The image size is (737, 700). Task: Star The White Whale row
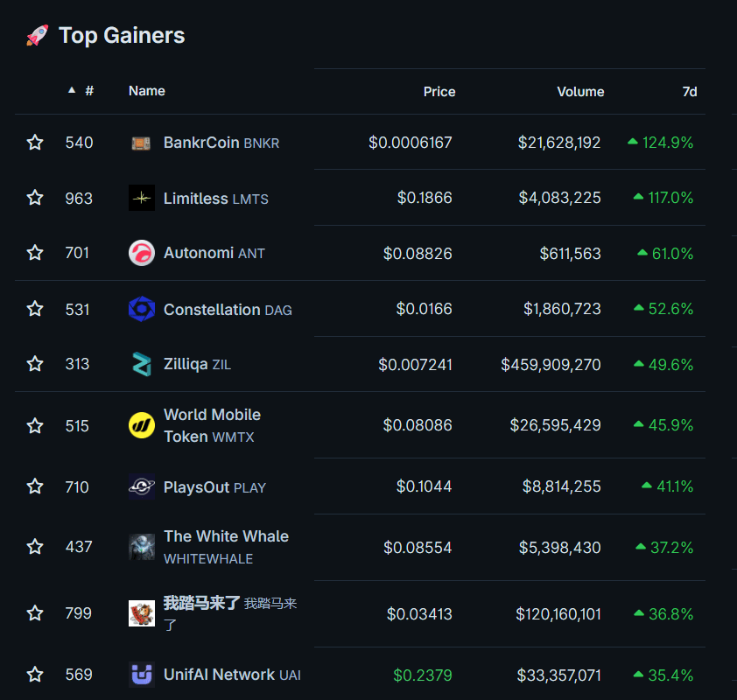click(x=35, y=547)
